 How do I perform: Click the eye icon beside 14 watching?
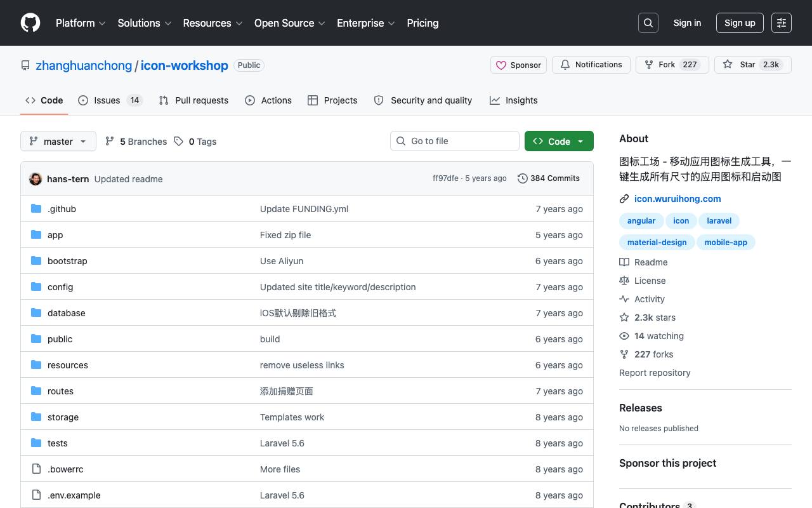coord(624,336)
